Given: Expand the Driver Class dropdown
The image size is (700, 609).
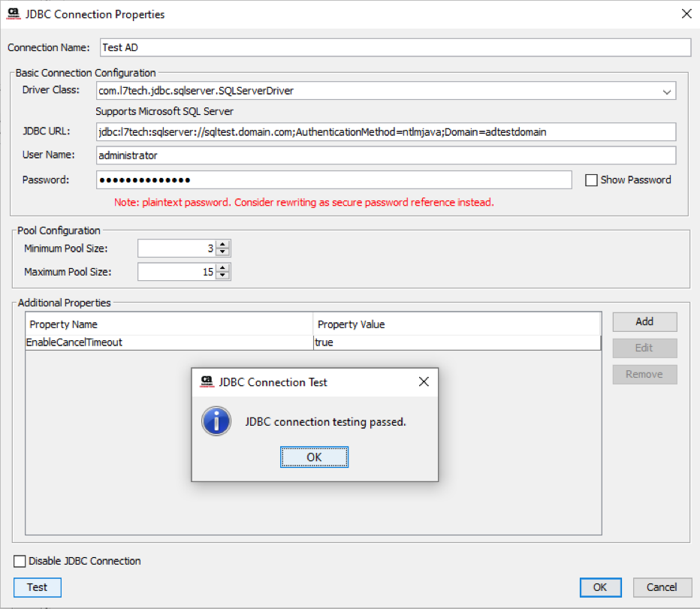Looking at the screenshot, I should (x=666, y=92).
